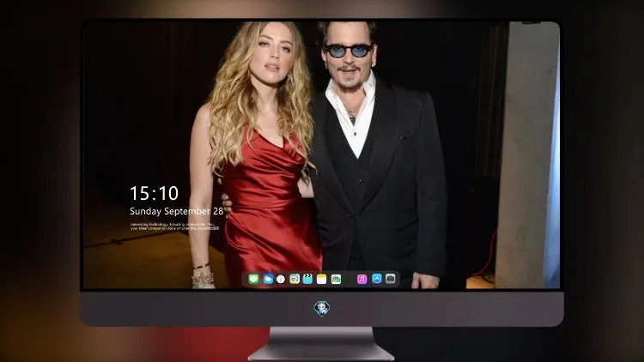Image resolution: width=644 pixels, height=362 pixels.
Task: Open the Clock app in dock
Action: pos(281,280)
